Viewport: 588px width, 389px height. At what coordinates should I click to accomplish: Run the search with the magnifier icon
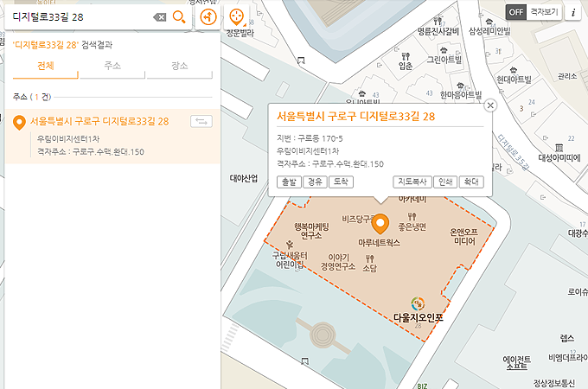click(179, 17)
